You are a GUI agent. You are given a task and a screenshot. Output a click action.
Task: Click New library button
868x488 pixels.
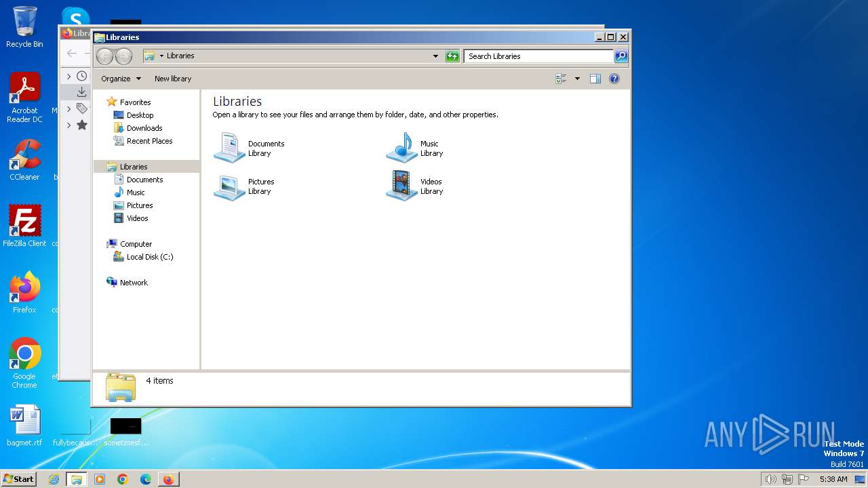coord(173,79)
